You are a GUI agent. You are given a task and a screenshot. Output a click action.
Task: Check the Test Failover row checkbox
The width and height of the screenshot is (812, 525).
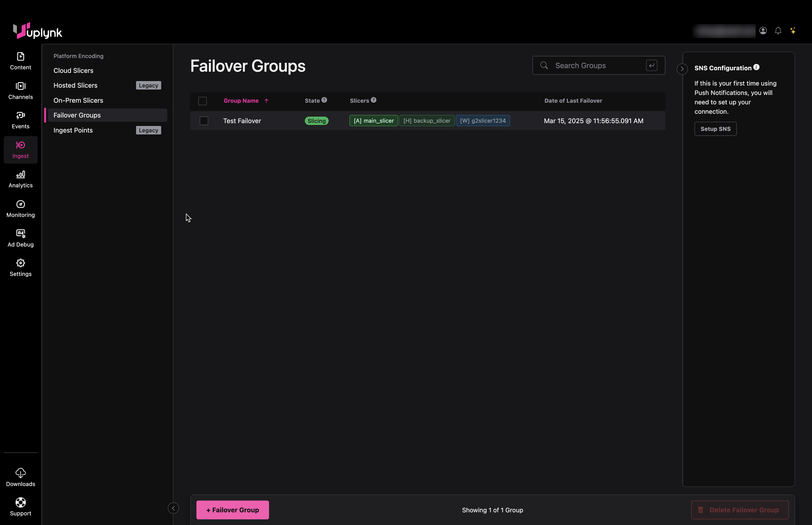tap(204, 121)
